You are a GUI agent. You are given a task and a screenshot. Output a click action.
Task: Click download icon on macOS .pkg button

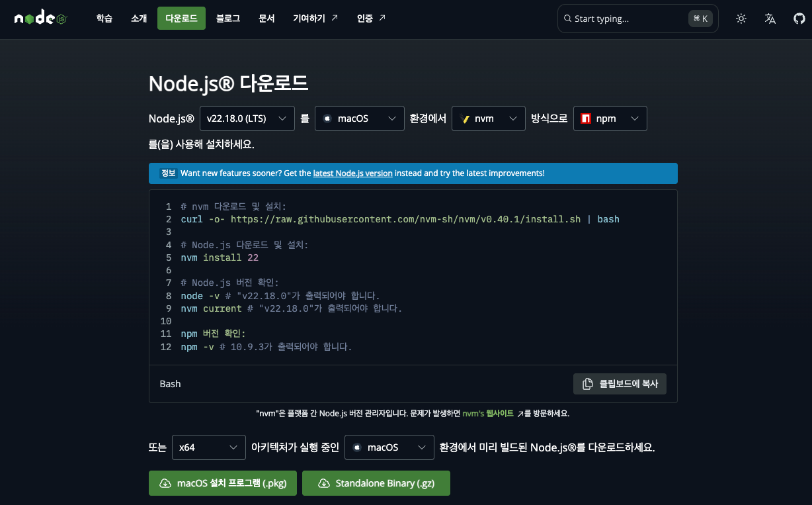[x=165, y=483]
